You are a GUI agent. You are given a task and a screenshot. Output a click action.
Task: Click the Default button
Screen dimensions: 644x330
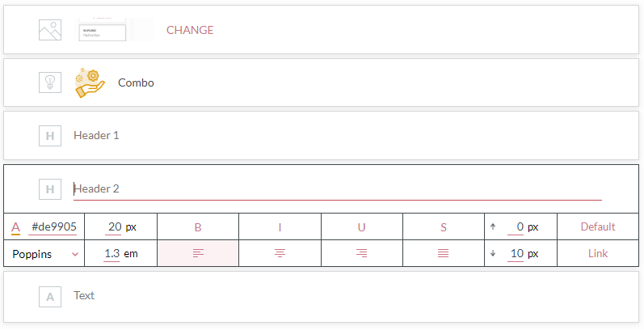[x=598, y=227]
